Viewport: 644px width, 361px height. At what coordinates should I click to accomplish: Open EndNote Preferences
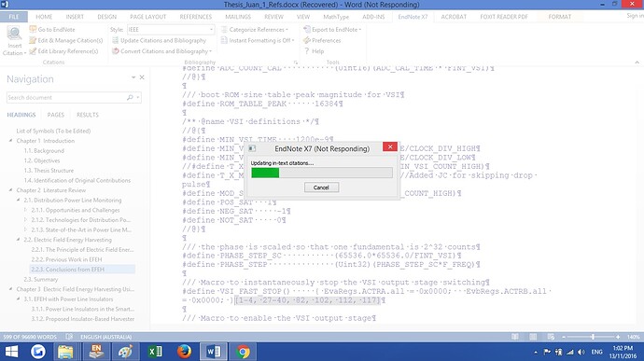click(x=322, y=40)
